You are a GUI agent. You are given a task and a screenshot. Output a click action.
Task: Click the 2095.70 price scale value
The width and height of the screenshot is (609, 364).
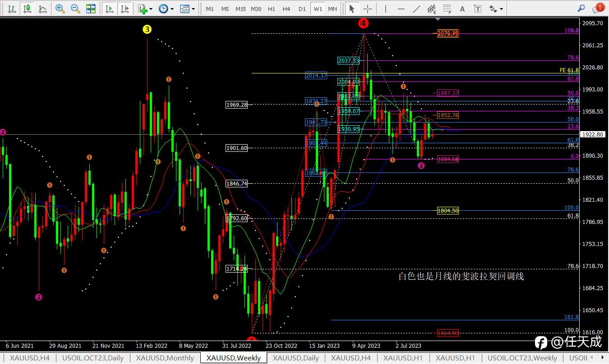click(593, 23)
